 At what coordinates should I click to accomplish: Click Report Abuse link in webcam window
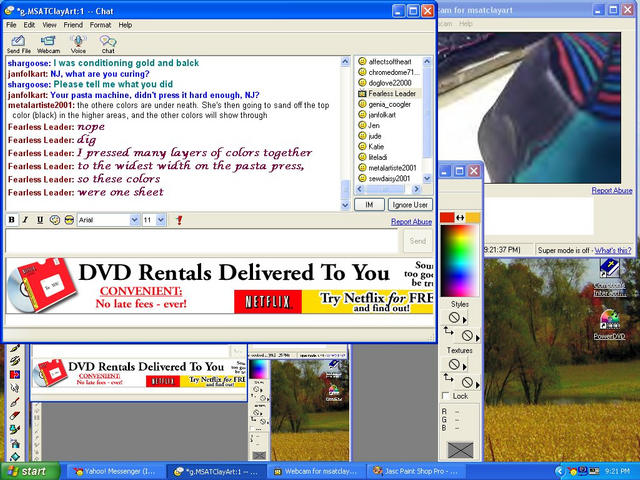click(612, 191)
